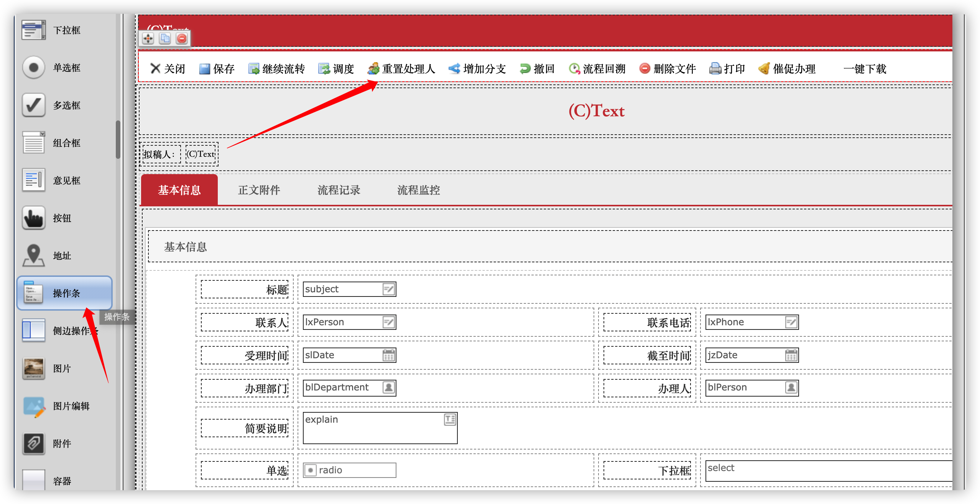Select the 图片 image component icon

tap(34, 368)
